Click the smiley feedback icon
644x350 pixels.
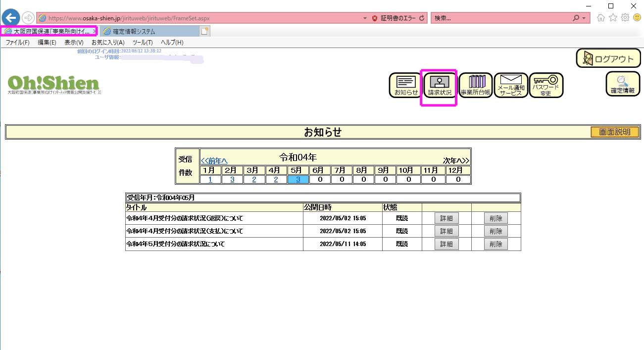pos(637,18)
